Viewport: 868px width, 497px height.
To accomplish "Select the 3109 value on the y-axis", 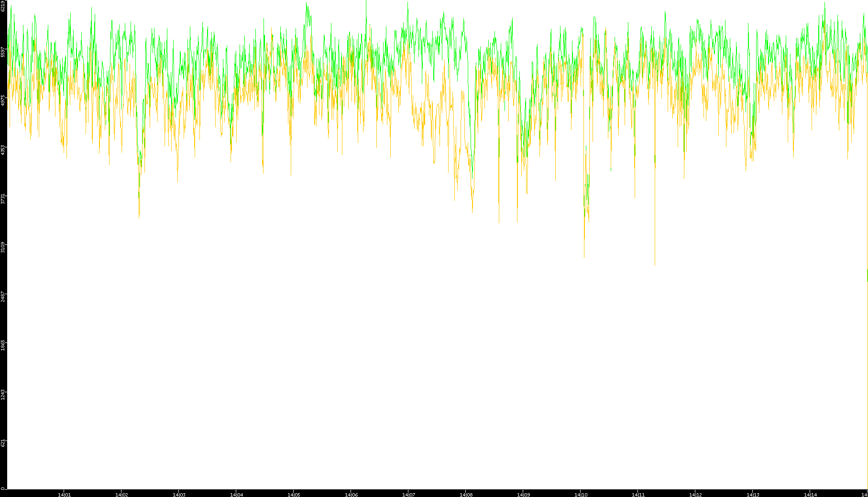I will (3, 248).
